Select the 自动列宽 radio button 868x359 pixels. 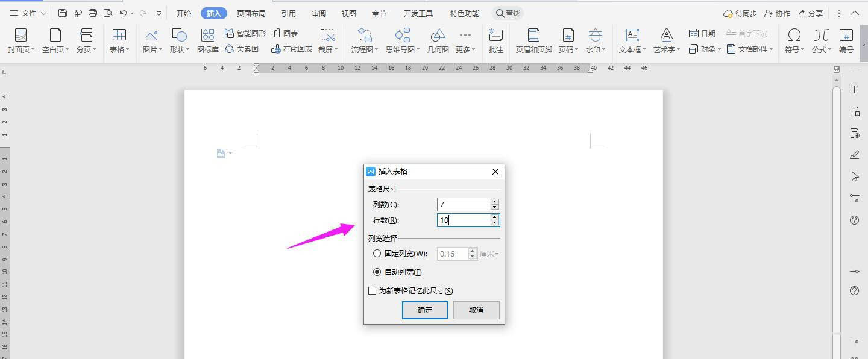pos(377,272)
